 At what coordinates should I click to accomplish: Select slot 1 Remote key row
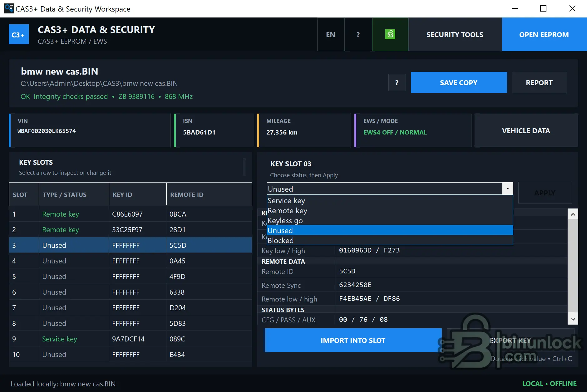tap(131, 214)
